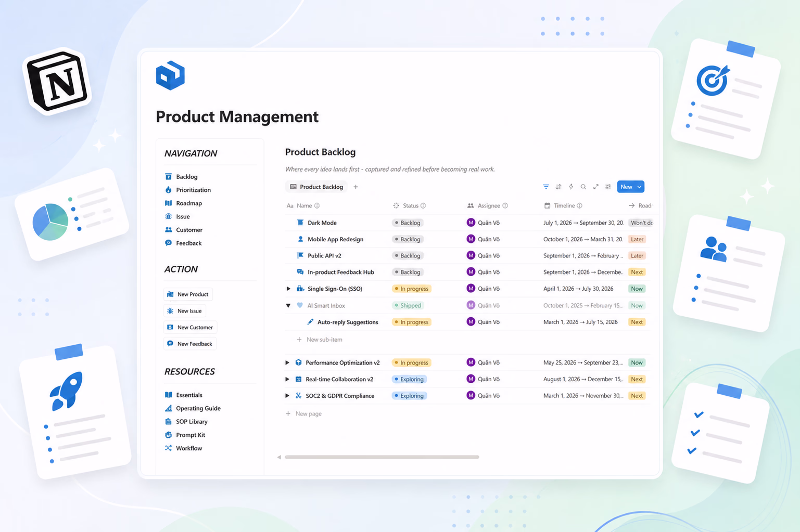Click In-product Feedback Hub row name
The width and height of the screenshot is (800, 532).
click(341, 272)
